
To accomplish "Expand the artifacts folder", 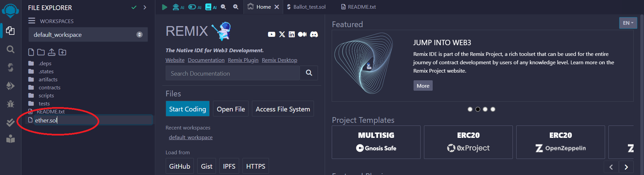I will (48, 79).
